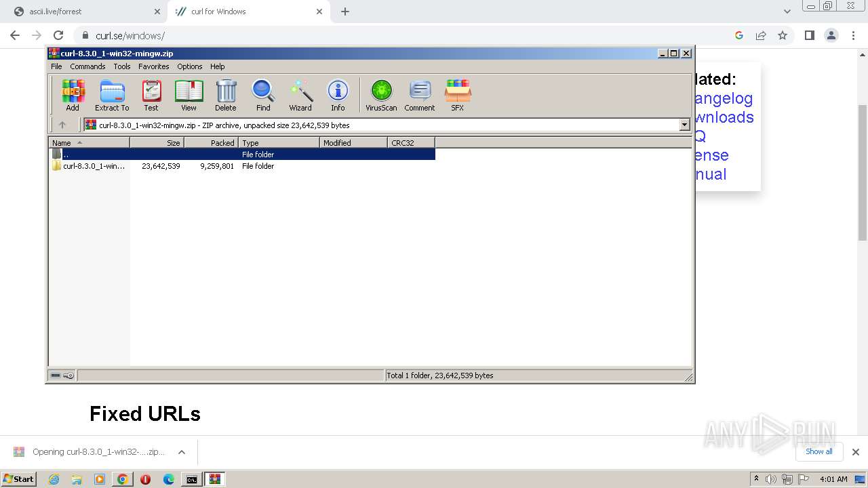The image size is (868, 488).
Task: Open the Downloads related link
Action: (724, 117)
